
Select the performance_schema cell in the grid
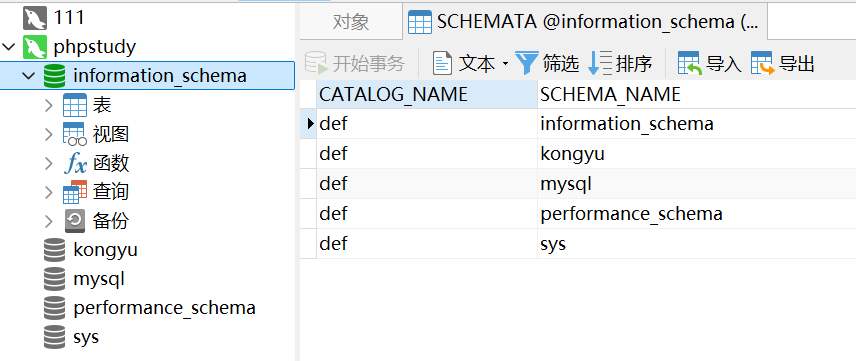[x=697, y=214]
